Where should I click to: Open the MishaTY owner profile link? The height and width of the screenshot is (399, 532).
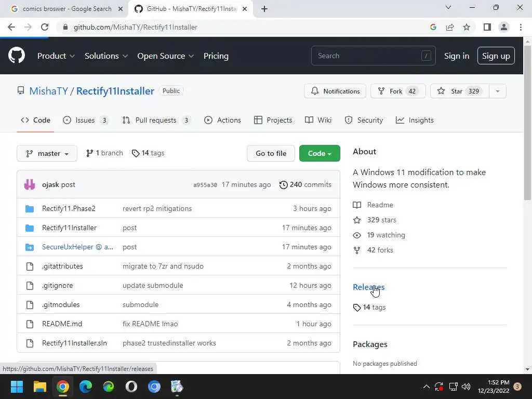(x=48, y=91)
